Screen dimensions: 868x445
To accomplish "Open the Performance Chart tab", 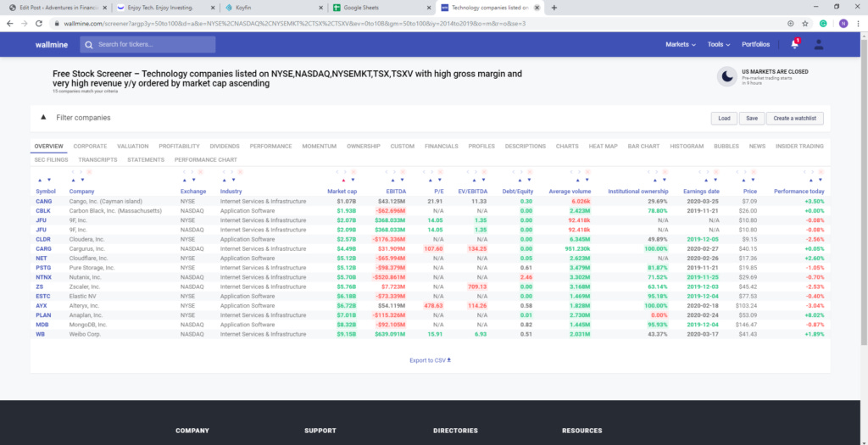I will point(205,159).
